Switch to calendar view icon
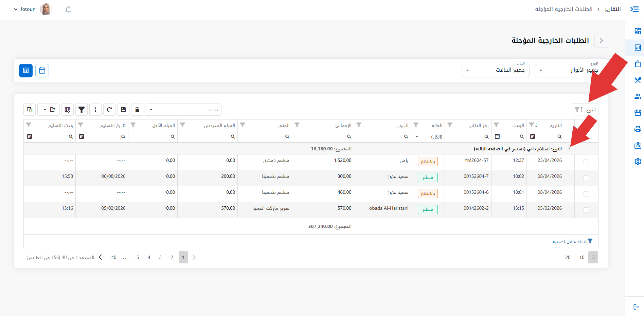The image size is (644, 316). 42,71
